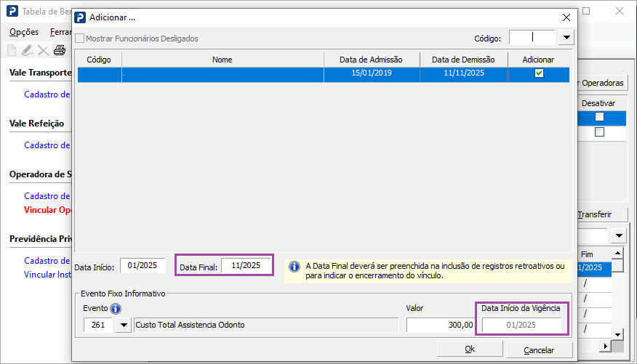Click the info icon beside Data Final message
The image size is (637, 364).
[295, 267]
